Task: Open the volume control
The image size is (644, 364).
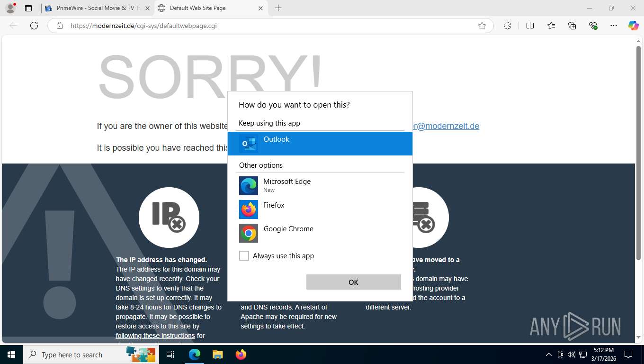Action: (572, 355)
